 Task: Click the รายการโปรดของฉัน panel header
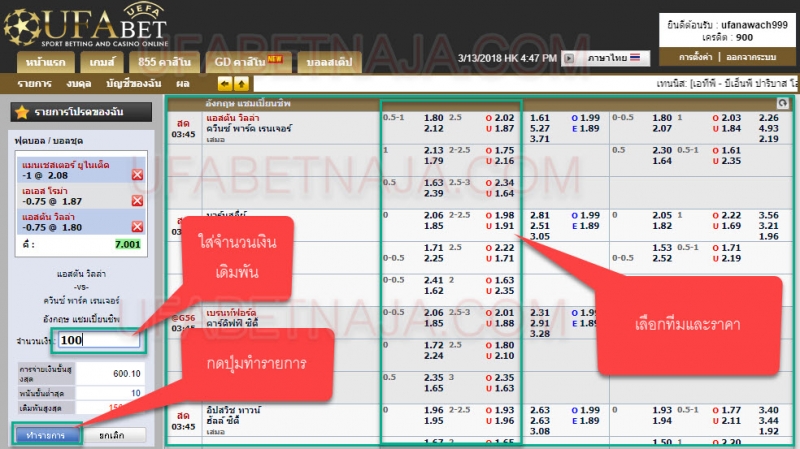point(81,112)
